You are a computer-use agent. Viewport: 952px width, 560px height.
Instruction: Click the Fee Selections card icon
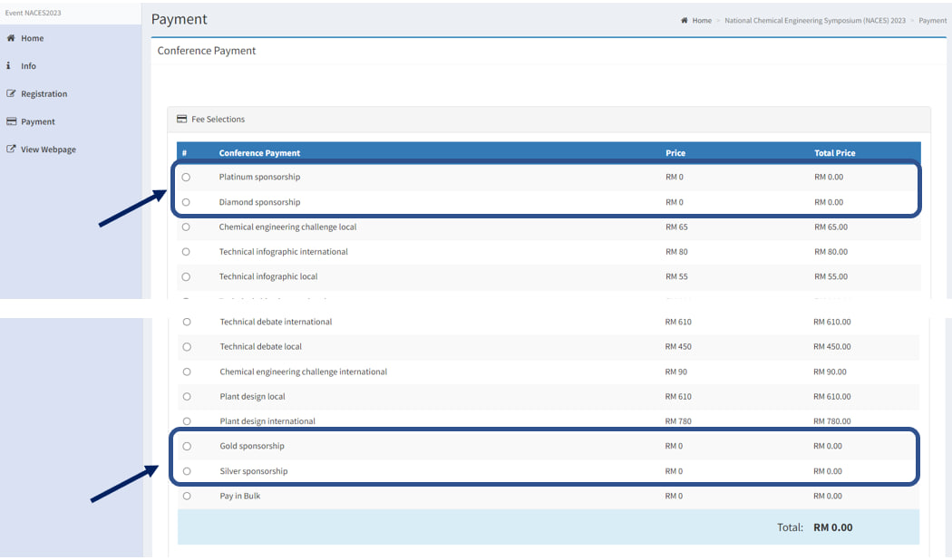click(x=182, y=119)
